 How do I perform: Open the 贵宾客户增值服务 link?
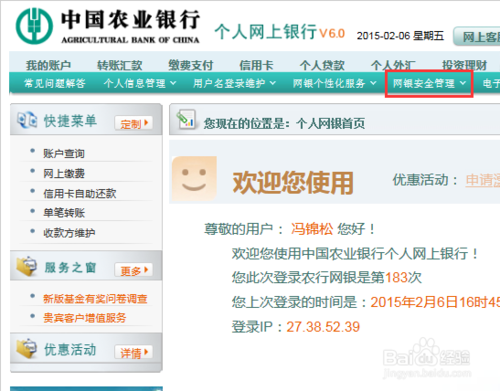85,318
